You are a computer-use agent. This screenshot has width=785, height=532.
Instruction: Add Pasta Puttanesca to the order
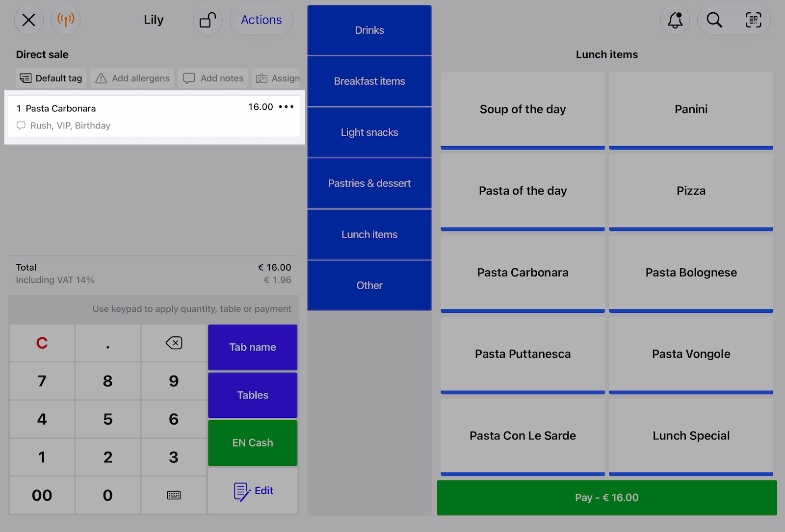523,355
